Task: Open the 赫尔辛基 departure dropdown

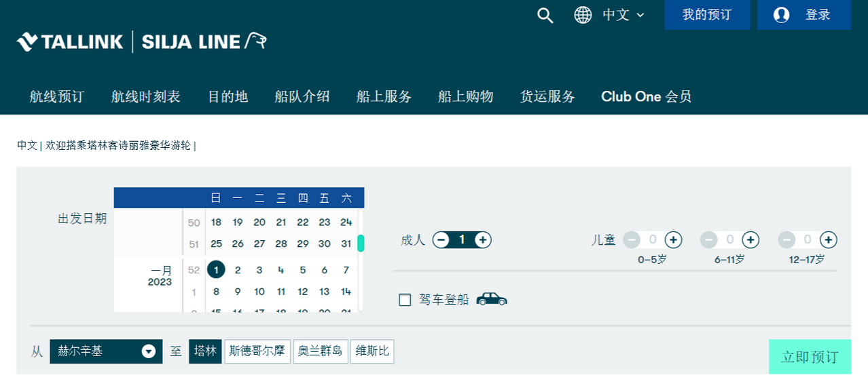Action: (x=106, y=351)
